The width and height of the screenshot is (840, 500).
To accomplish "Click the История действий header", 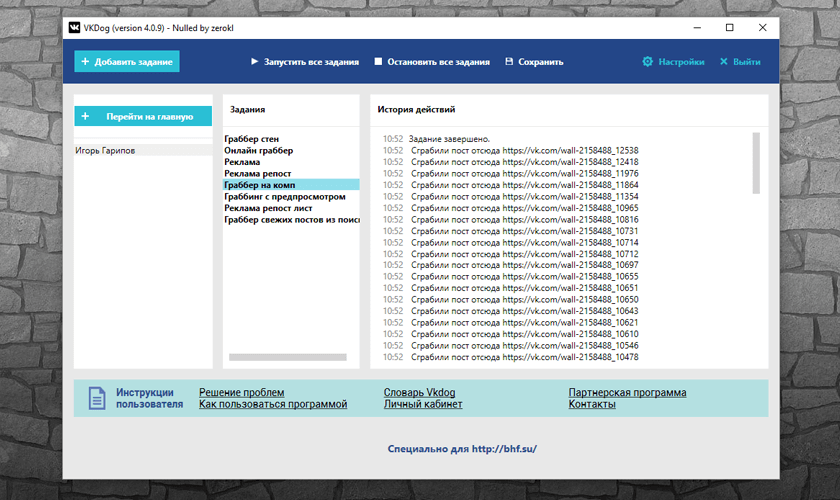I will coord(416,109).
